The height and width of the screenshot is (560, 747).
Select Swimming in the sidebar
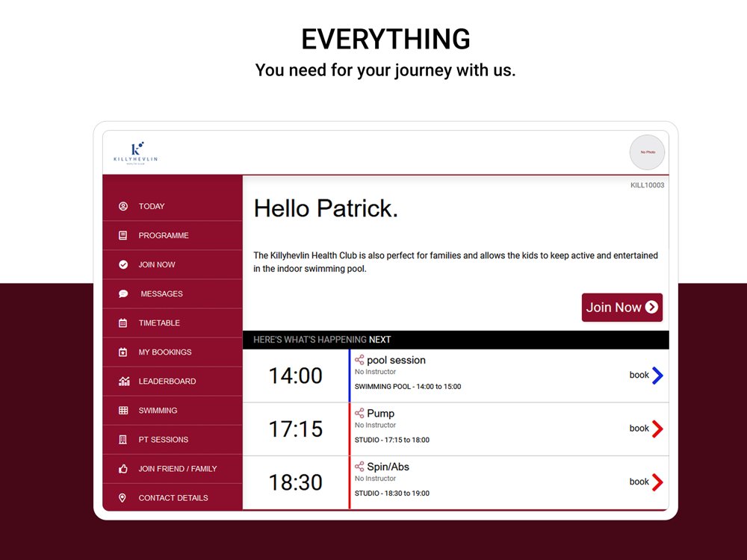click(173, 410)
